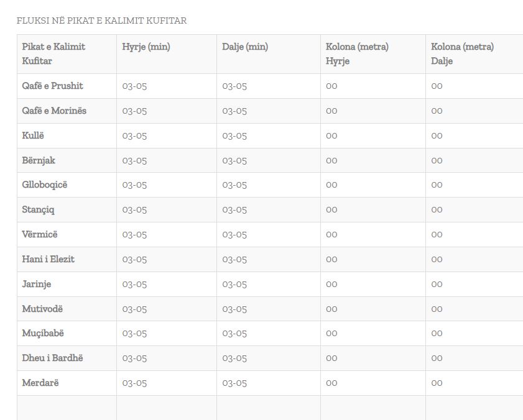The image size is (523, 420).
Task: Select the 'Muçibabë' border crossing name
Action: point(43,333)
